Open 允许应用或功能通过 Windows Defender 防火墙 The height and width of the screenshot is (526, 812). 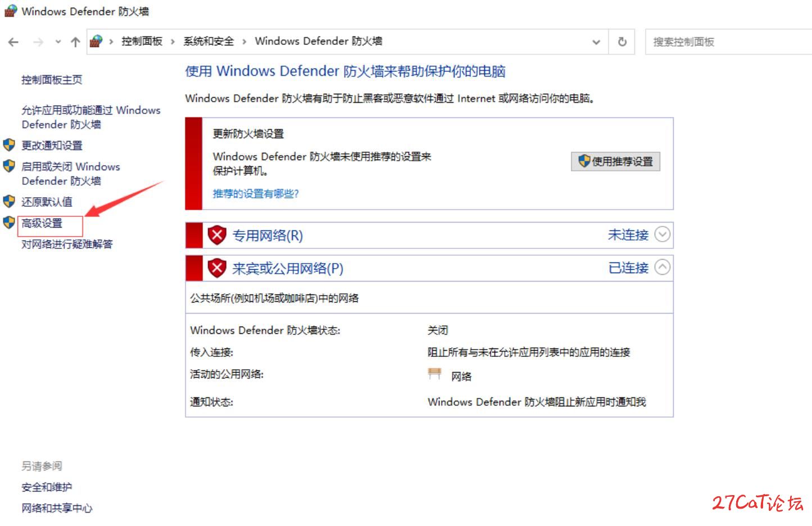click(91, 117)
